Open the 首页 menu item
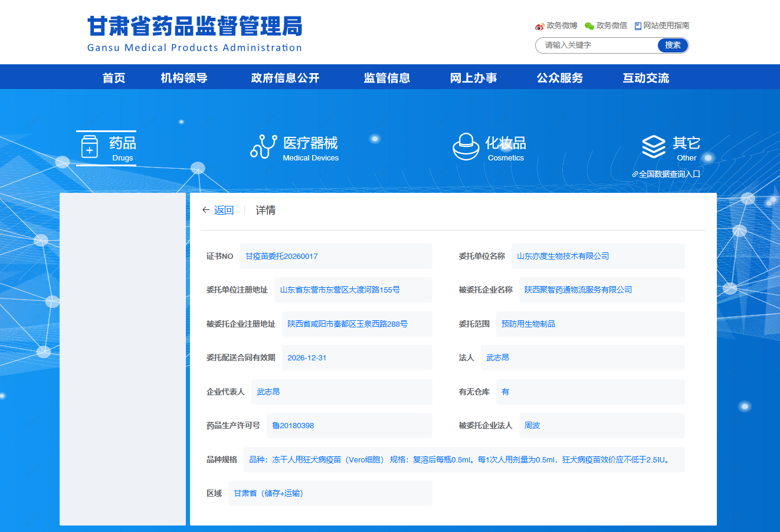Viewport: 780px width, 532px height. 114,78
